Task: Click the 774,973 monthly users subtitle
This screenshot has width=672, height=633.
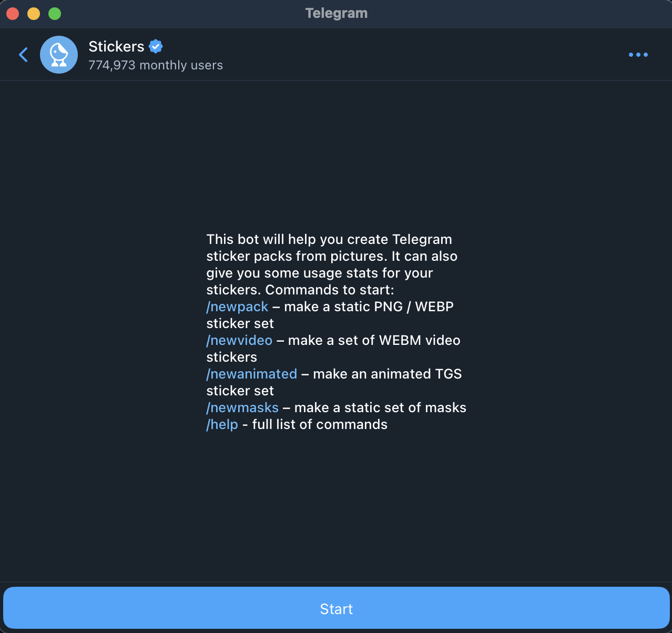Action: point(156,65)
